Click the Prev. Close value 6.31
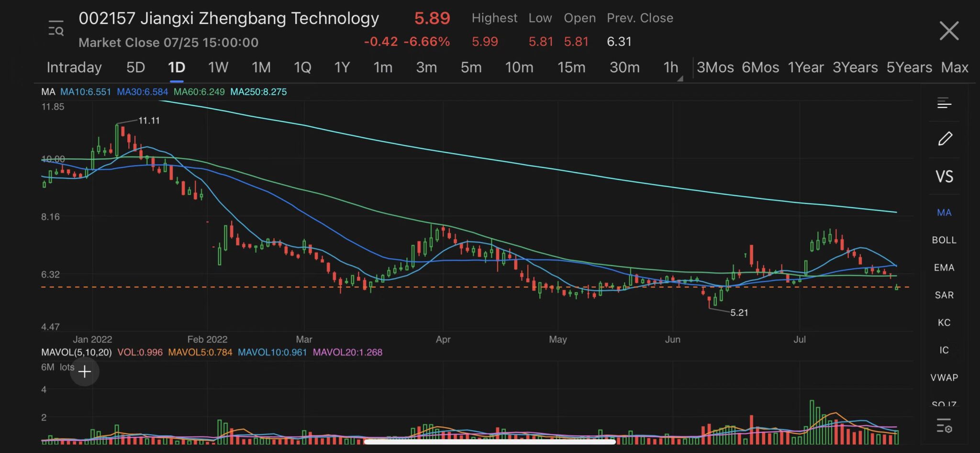The image size is (980, 453). 619,42
